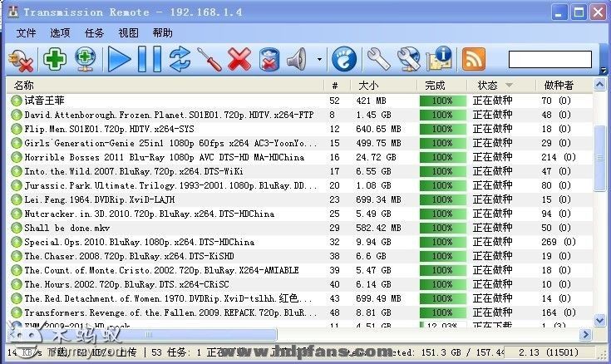Viewport: 611px width, 364px height.
Task: Select the Special.Ops.2010 torrent
Action: 300,242
